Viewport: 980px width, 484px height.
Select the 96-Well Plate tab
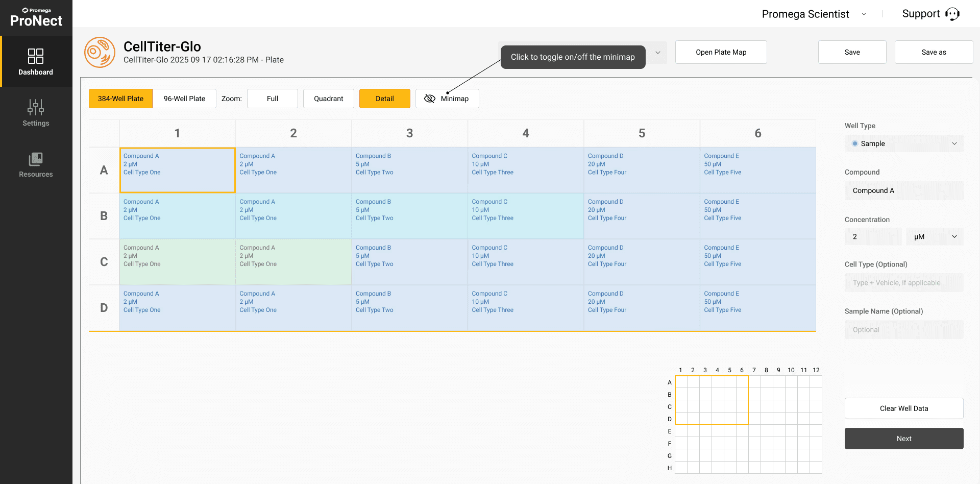184,99
